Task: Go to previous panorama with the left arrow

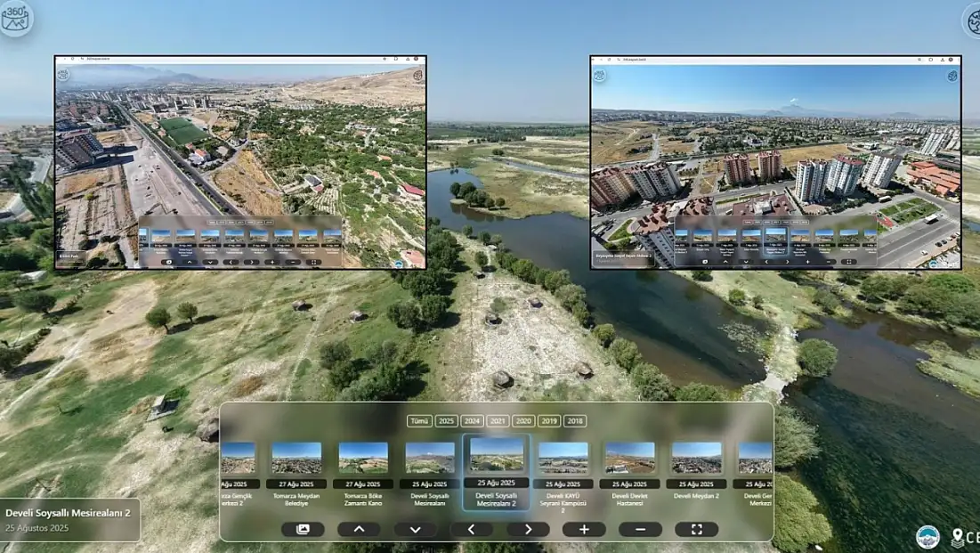Action: pyautogui.click(x=471, y=527)
